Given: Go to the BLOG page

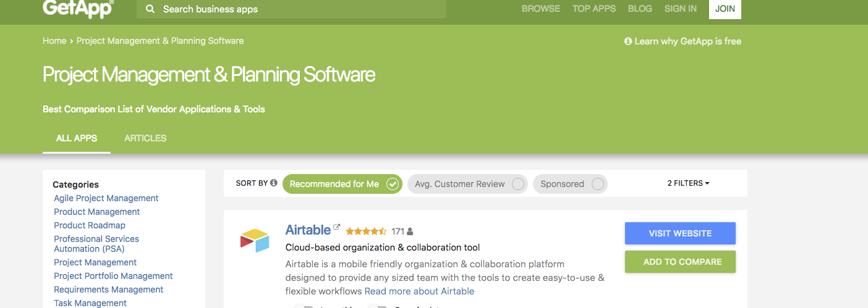Looking at the screenshot, I should (640, 9).
